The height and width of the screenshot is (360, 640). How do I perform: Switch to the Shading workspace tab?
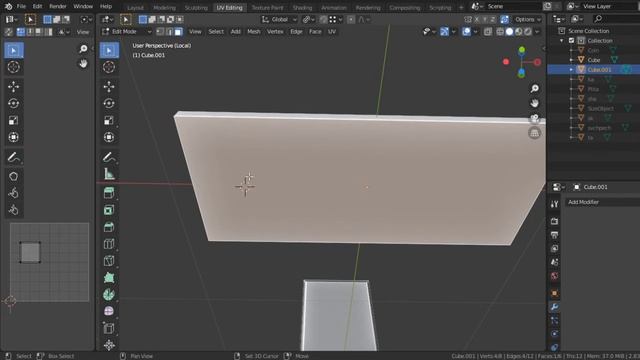pos(302,8)
